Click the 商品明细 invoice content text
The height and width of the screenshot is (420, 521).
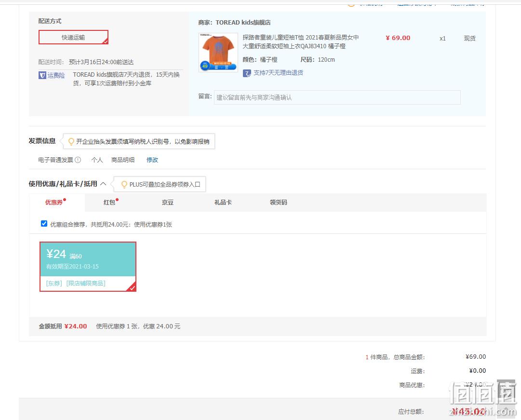pos(123,160)
